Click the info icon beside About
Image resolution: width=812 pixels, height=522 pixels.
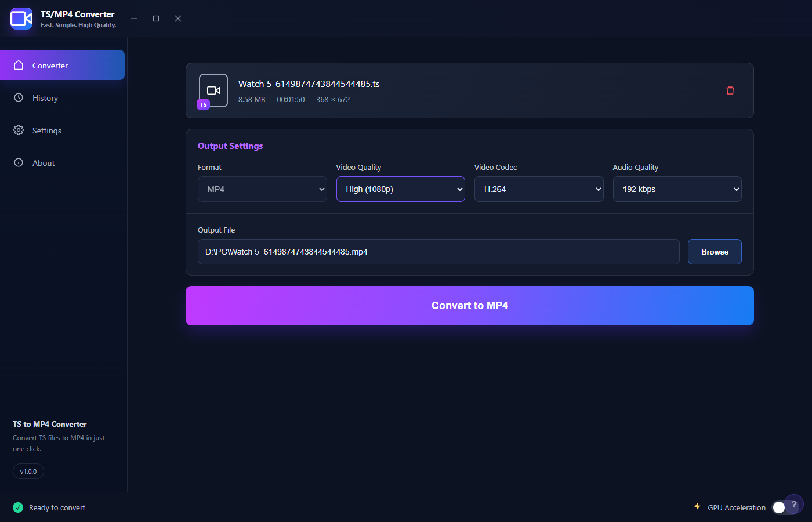[19, 162]
